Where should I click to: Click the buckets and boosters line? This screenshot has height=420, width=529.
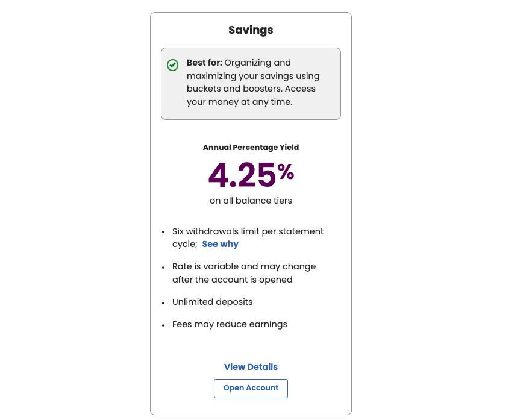(251, 89)
